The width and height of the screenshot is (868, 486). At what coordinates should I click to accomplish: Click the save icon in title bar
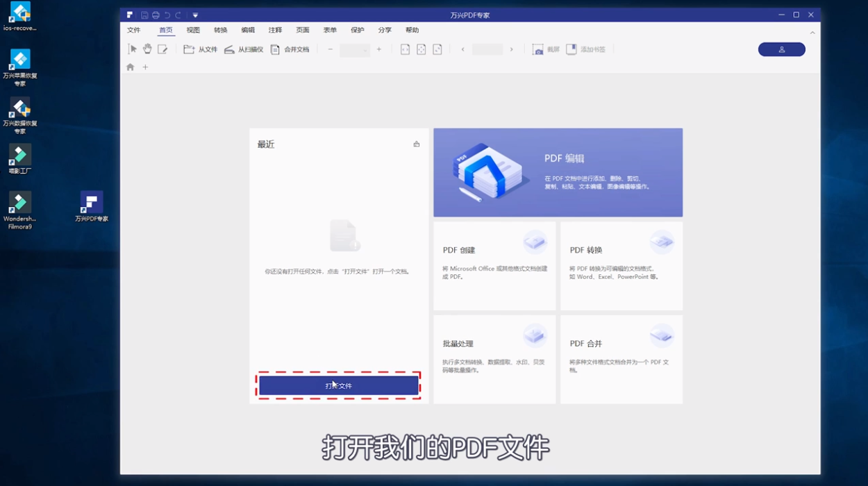coord(144,15)
